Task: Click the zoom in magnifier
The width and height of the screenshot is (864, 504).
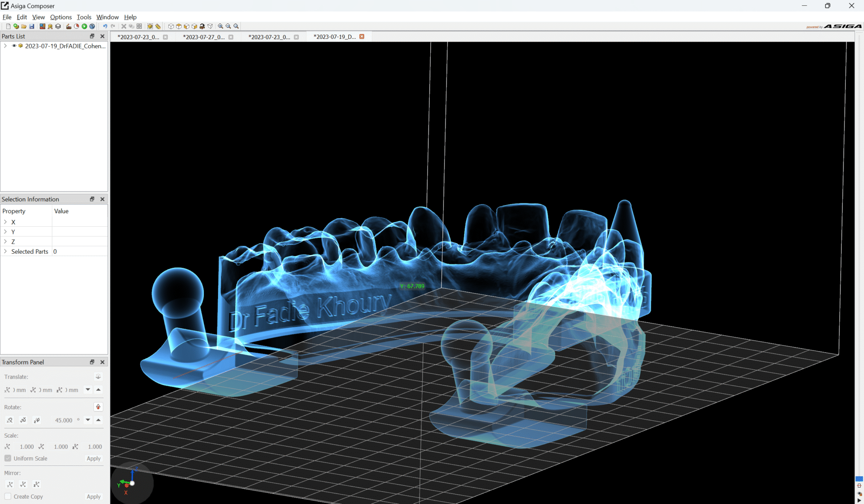Action: tap(220, 26)
